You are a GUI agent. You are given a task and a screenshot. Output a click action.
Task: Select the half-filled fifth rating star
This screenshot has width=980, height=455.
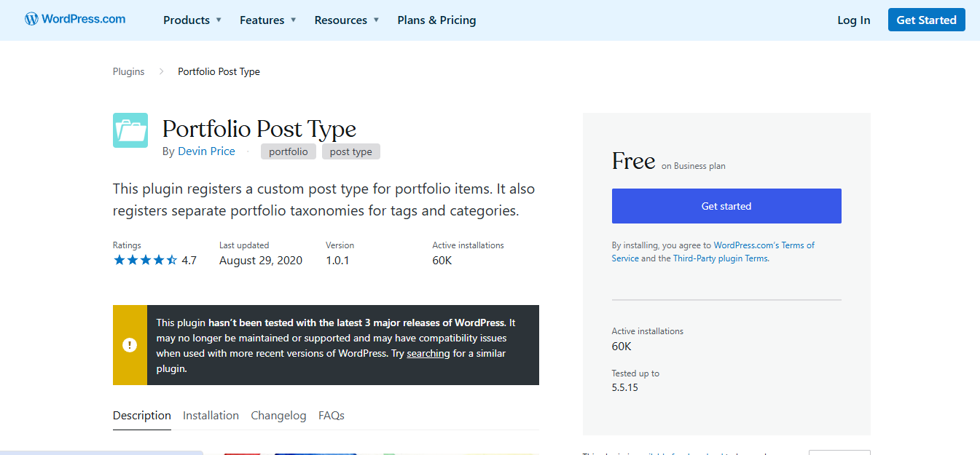tap(172, 259)
